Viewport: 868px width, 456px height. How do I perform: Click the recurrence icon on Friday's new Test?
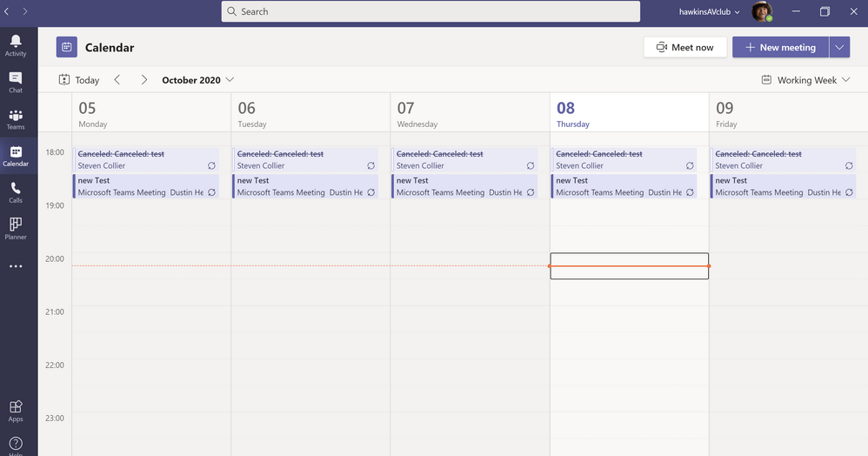[849, 192]
